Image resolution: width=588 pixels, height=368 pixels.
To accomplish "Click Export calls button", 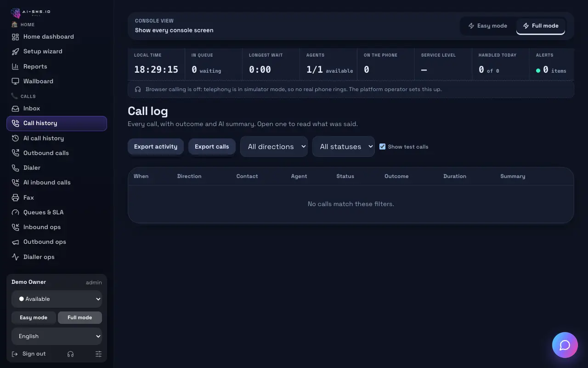I will 212,147.
